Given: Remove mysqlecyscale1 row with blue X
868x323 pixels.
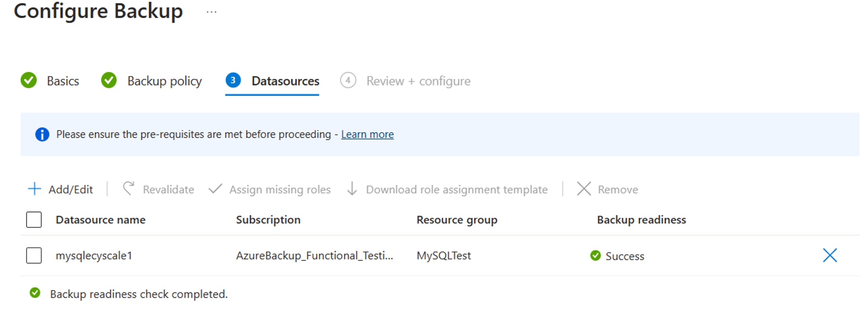Looking at the screenshot, I should tap(830, 255).
